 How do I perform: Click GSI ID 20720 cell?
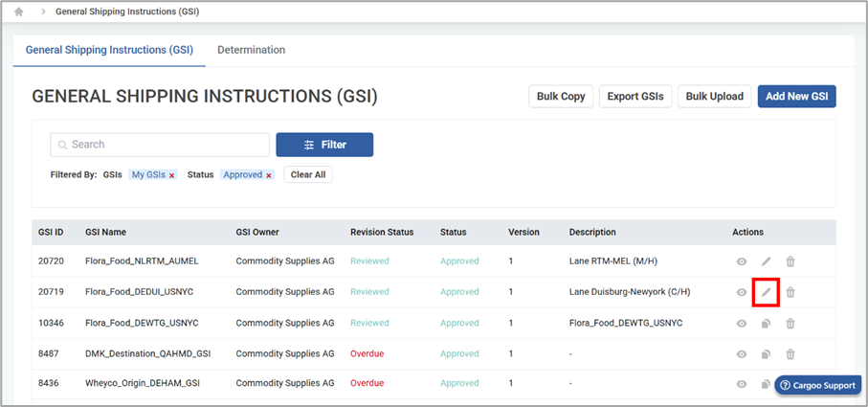click(50, 261)
